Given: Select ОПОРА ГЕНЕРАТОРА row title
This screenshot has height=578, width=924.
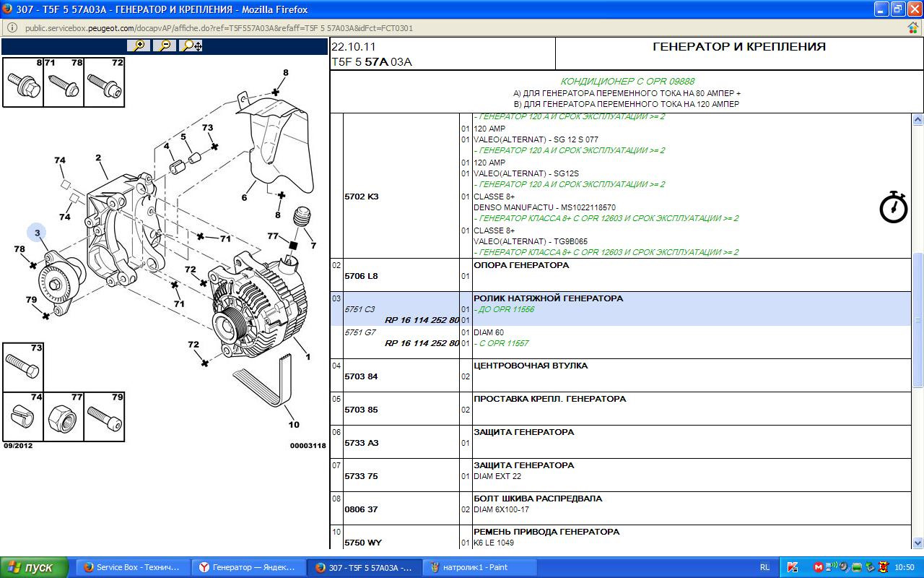Looking at the screenshot, I should [521, 265].
